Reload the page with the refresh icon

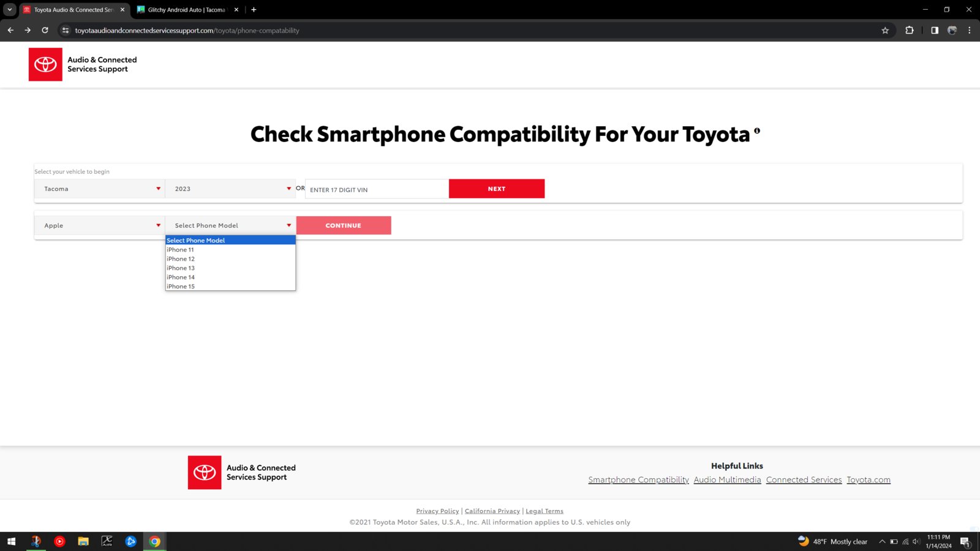coord(45,30)
